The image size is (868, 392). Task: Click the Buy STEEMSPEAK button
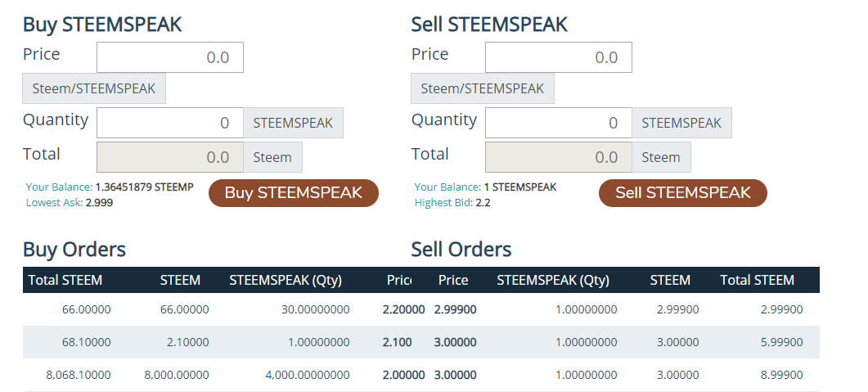pos(293,193)
